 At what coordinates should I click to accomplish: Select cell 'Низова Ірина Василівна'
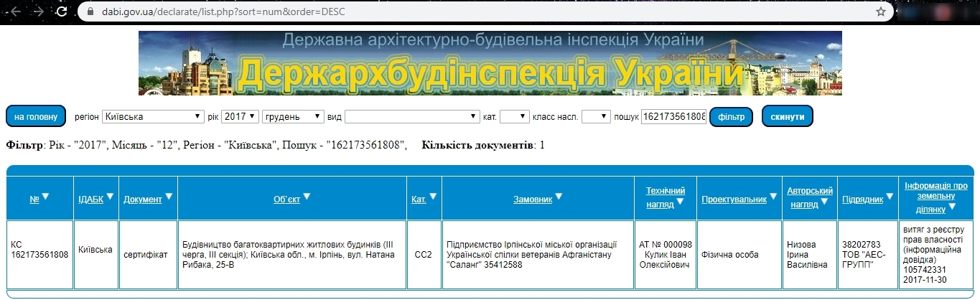click(x=810, y=255)
